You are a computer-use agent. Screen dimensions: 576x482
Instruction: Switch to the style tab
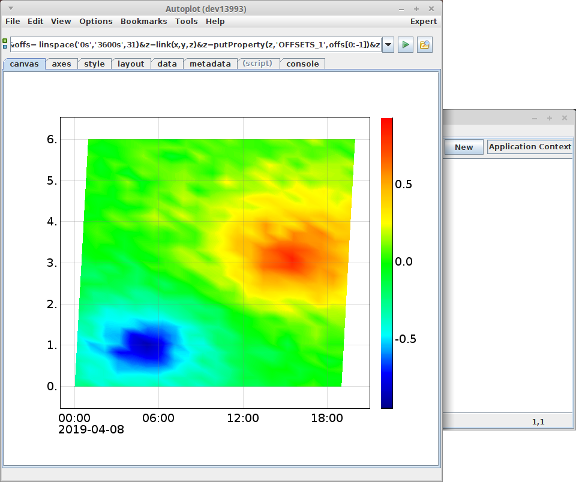coord(94,64)
